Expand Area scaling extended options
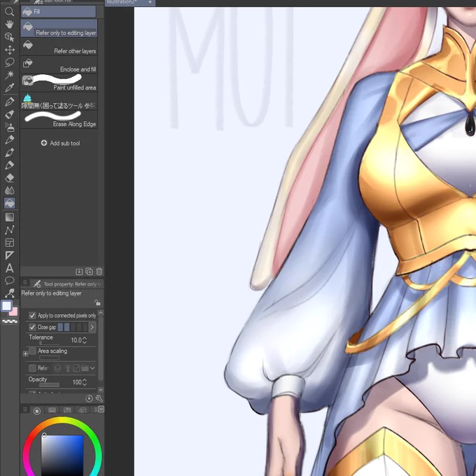The width and height of the screenshot is (476, 476). coord(25,353)
